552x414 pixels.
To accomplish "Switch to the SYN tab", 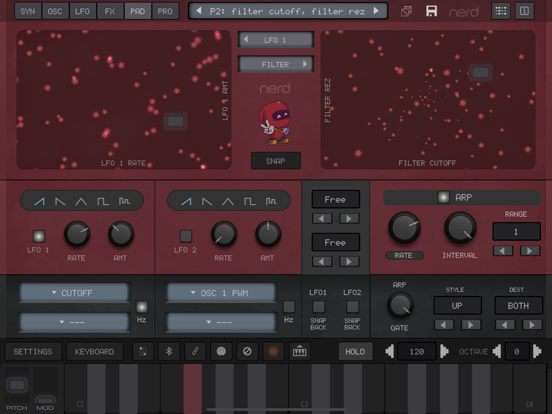I will tap(27, 11).
